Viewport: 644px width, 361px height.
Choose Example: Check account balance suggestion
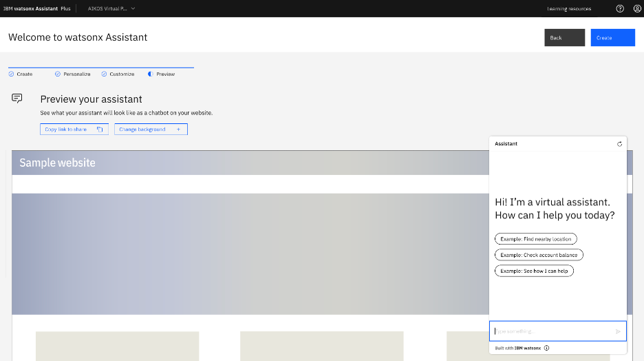(539, 255)
